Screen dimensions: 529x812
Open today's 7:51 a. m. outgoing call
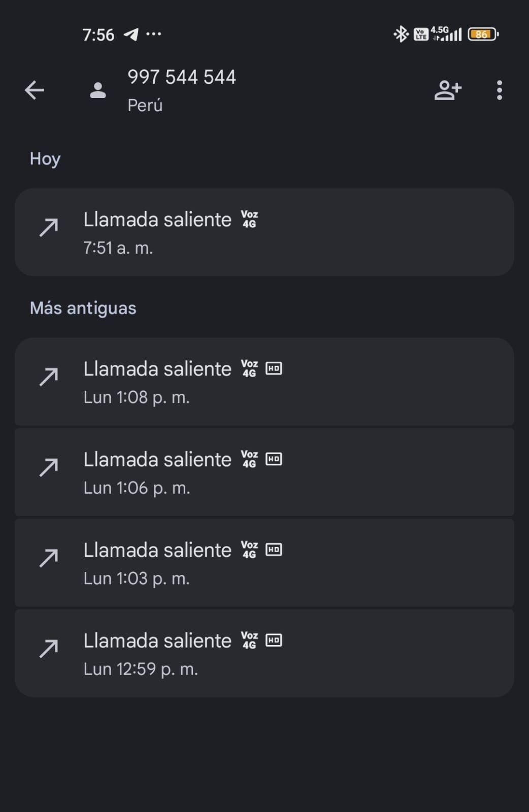(x=264, y=232)
